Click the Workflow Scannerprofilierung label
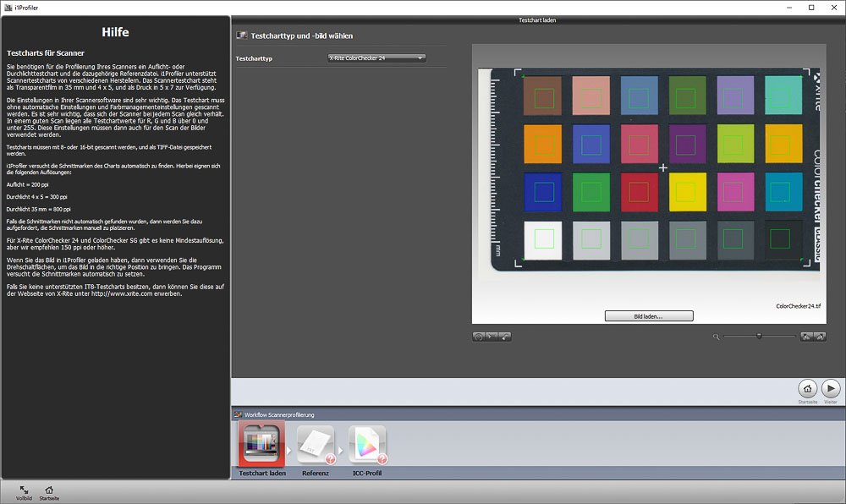This screenshot has height=504, width=846. tap(279, 415)
